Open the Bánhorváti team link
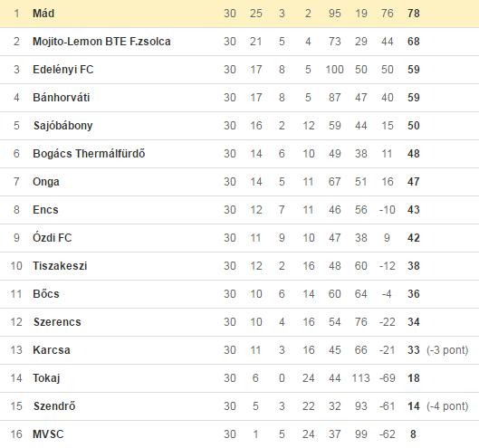 point(62,98)
